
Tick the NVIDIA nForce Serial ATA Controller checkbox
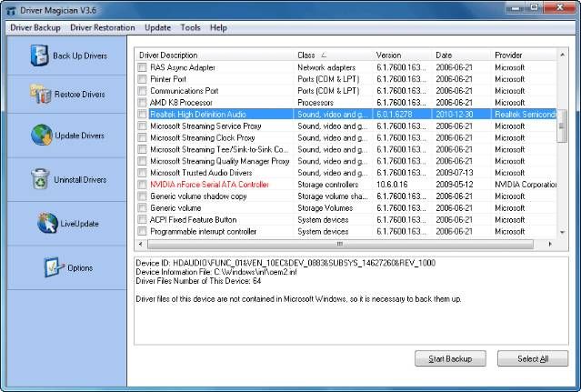pyautogui.click(x=142, y=185)
